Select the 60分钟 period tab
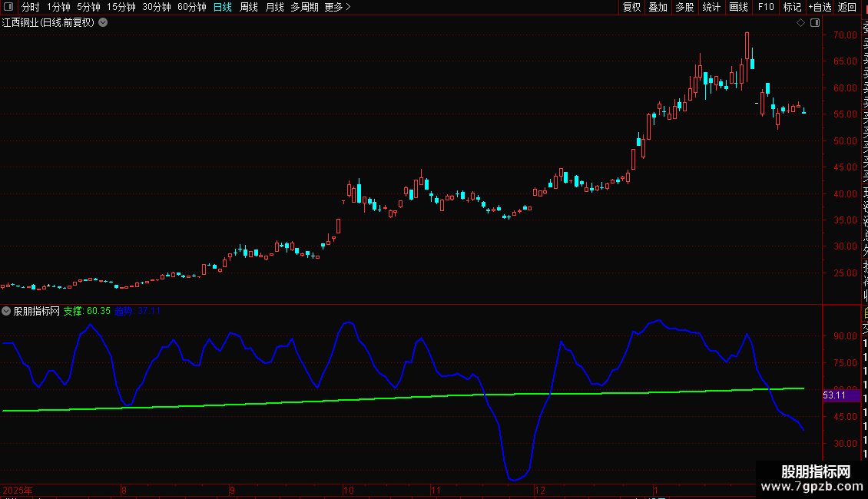Viewport: 868px width, 499px height. [x=191, y=7]
